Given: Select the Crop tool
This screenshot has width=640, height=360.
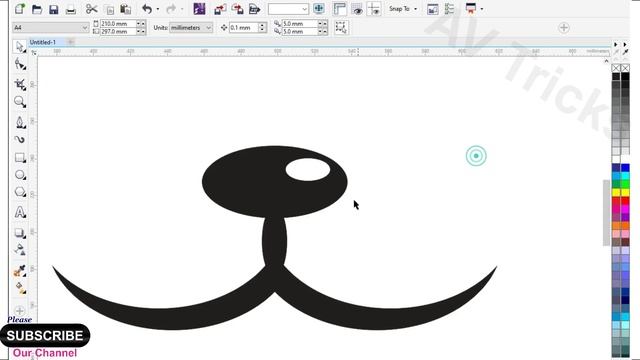Looking at the screenshot, I should click(x=20, y=84).
